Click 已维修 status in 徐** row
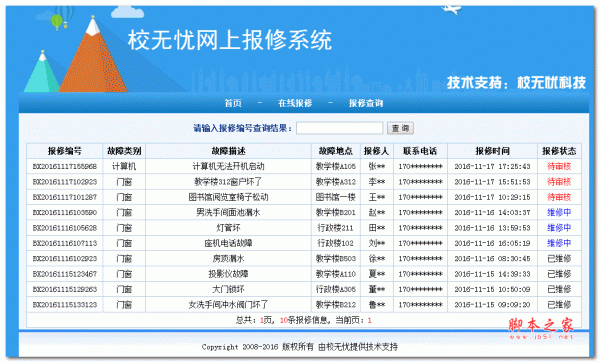The image size is (600, 363). click(559, 259)
